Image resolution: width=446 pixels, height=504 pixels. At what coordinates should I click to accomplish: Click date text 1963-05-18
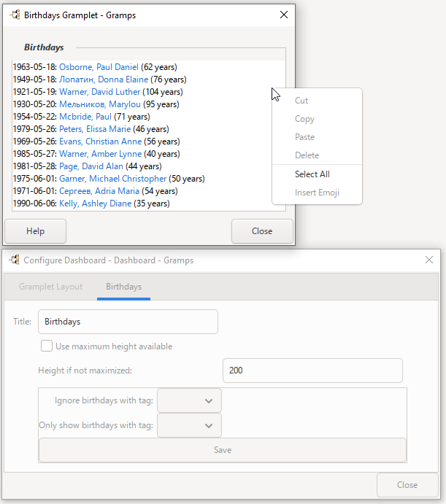34,67
